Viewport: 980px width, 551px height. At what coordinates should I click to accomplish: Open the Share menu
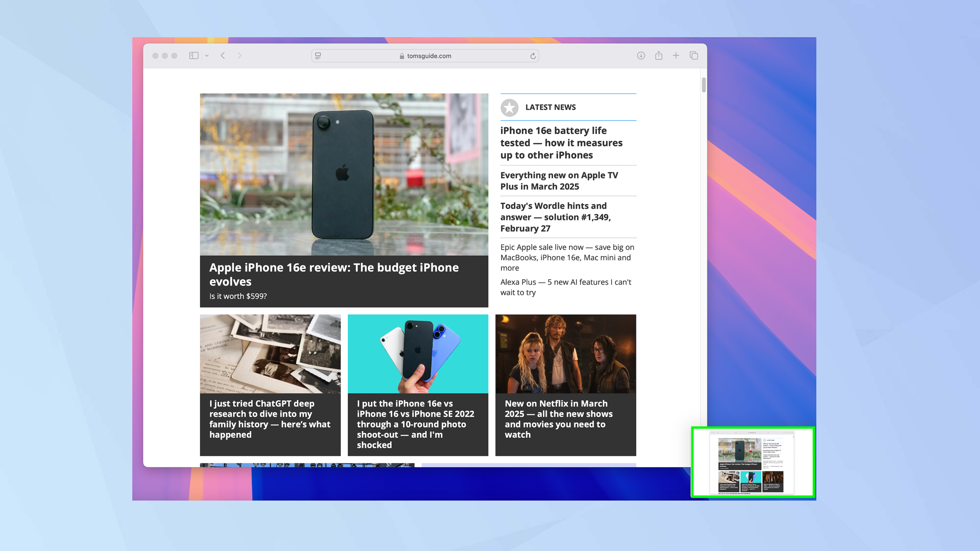658,55
